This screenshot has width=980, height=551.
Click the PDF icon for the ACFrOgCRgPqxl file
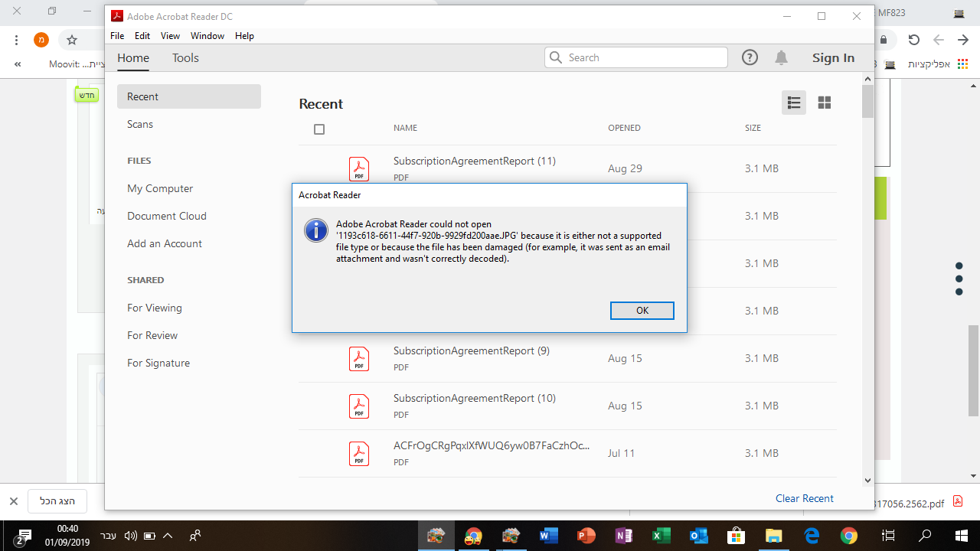coord(359,454)
